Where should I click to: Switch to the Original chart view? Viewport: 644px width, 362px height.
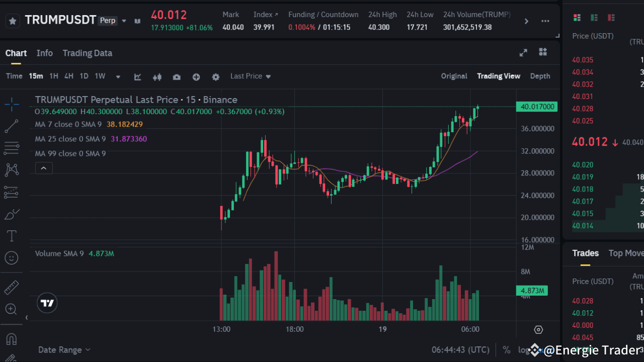pos(454,76)
